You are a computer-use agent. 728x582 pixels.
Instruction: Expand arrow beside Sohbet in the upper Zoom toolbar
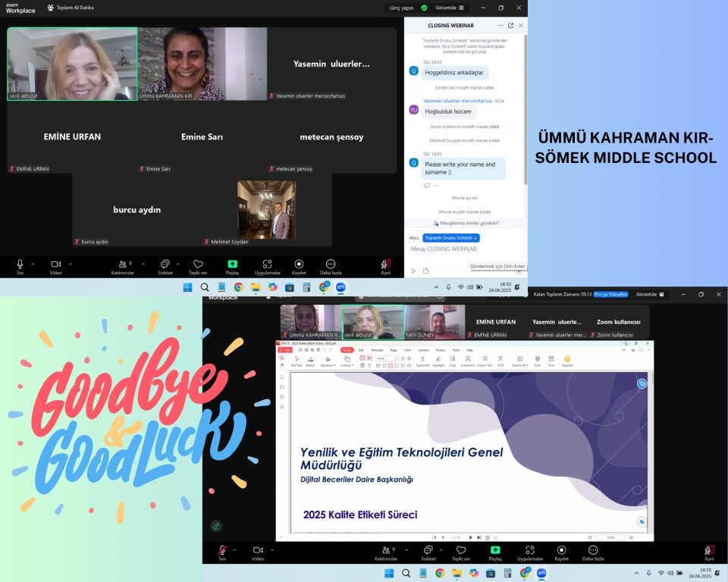click(179, 264)
